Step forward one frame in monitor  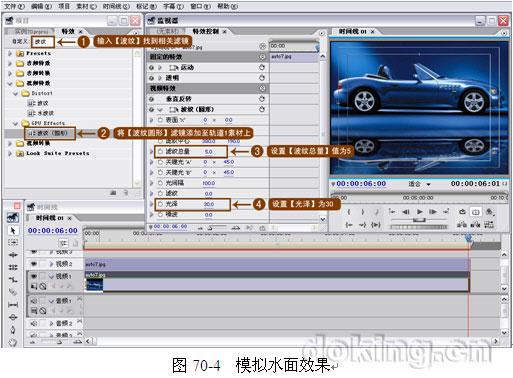click(433, 212)
